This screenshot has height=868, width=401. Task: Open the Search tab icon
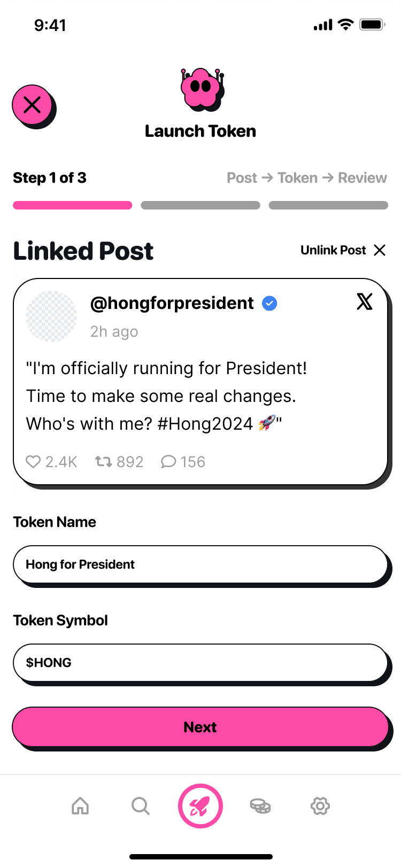(141, 805)
